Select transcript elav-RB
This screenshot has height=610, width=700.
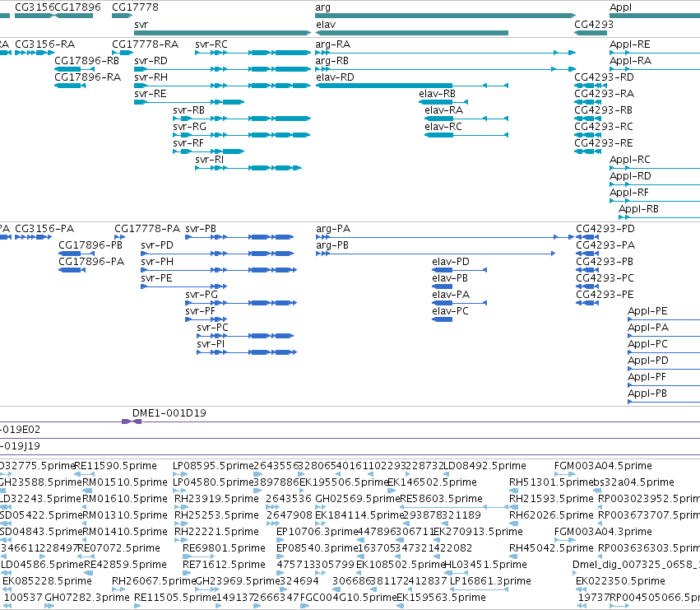pyautogui.click(x=443, y=102)
